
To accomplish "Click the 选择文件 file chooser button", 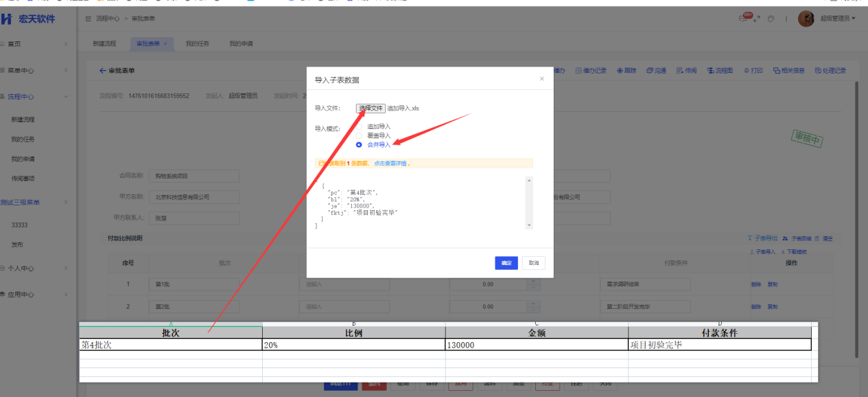I will 371,109.
